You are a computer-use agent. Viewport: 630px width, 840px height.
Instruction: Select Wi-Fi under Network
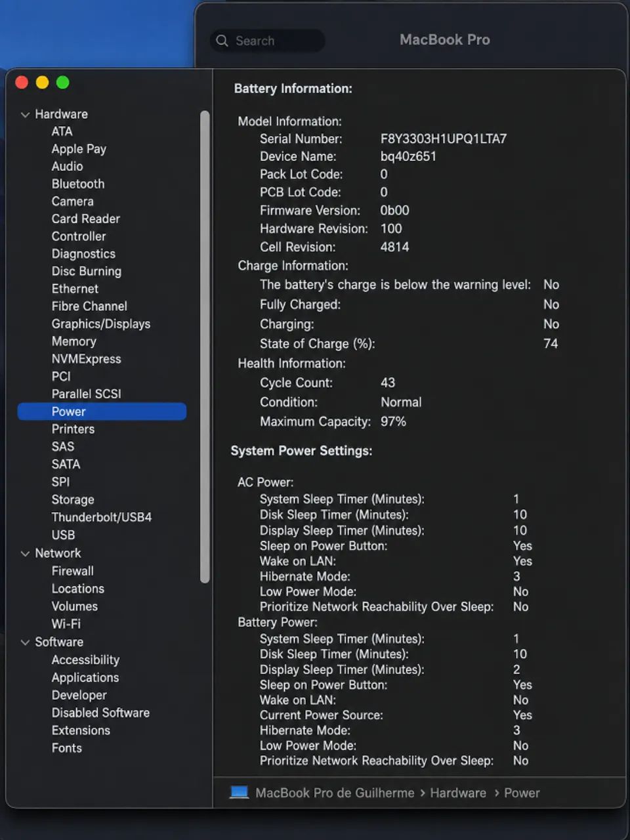coord(66,624)
